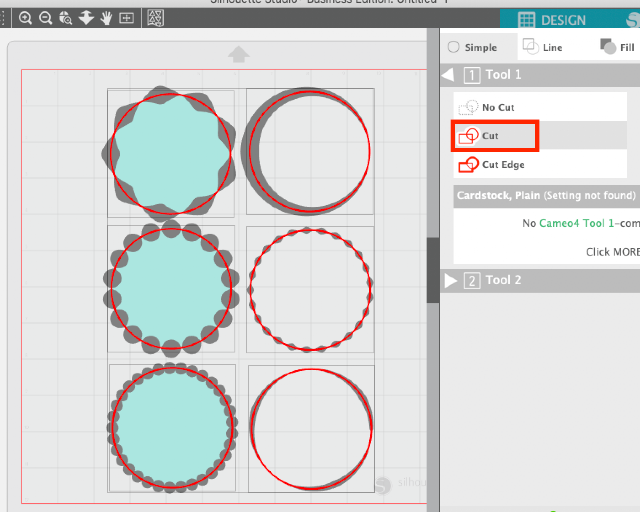Click the No Cut icon
The height and width of the screenshot is (512, 640).
(x=468, y=107)
